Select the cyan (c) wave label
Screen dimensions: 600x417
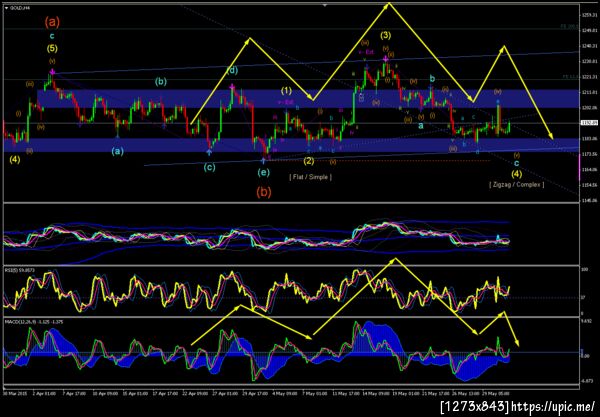[x=209, y=167]
